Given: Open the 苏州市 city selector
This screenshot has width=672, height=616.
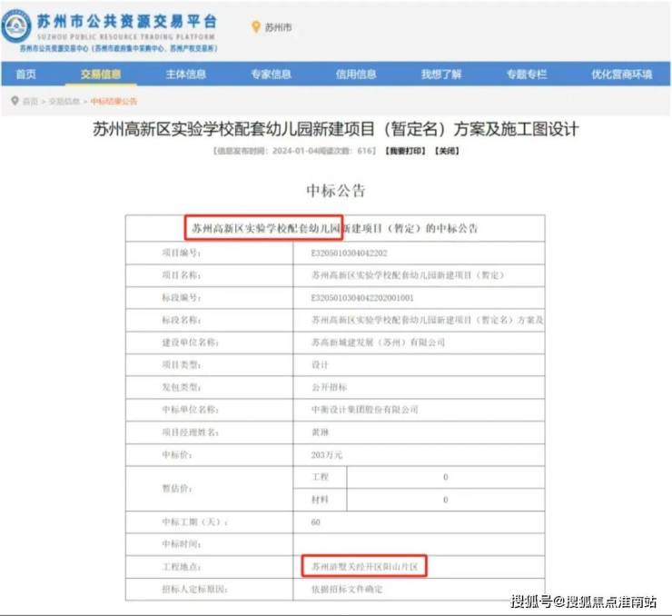Looking at the screenshot, I should pos(278,28).
